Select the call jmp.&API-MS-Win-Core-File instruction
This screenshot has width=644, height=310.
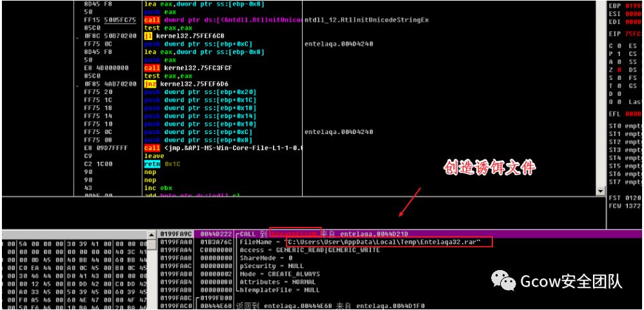(223, 148)
